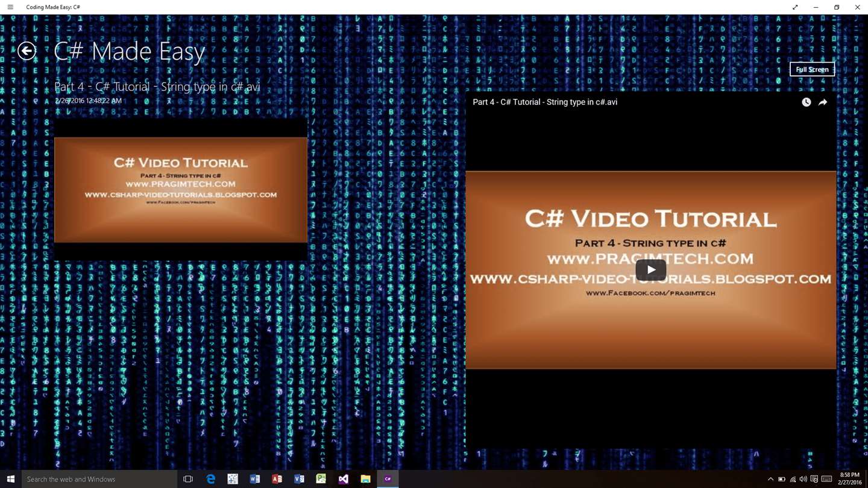The image size is (868, 488).
Task: Open the touch keyboard icon
Action: click(827, 480)
